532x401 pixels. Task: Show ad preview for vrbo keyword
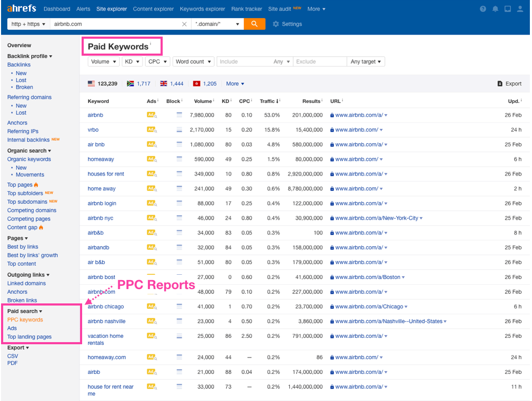152,129
